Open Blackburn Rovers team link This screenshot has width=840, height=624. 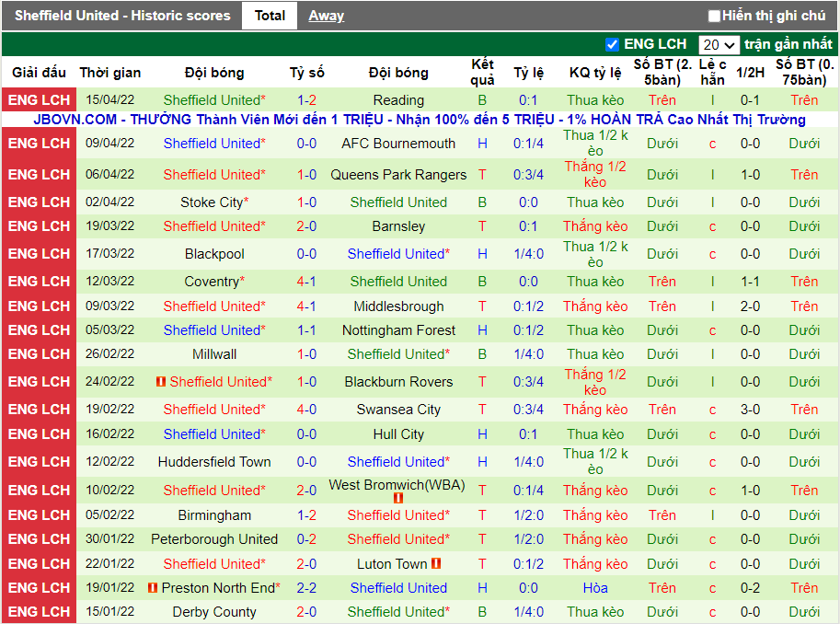(398, 382)
